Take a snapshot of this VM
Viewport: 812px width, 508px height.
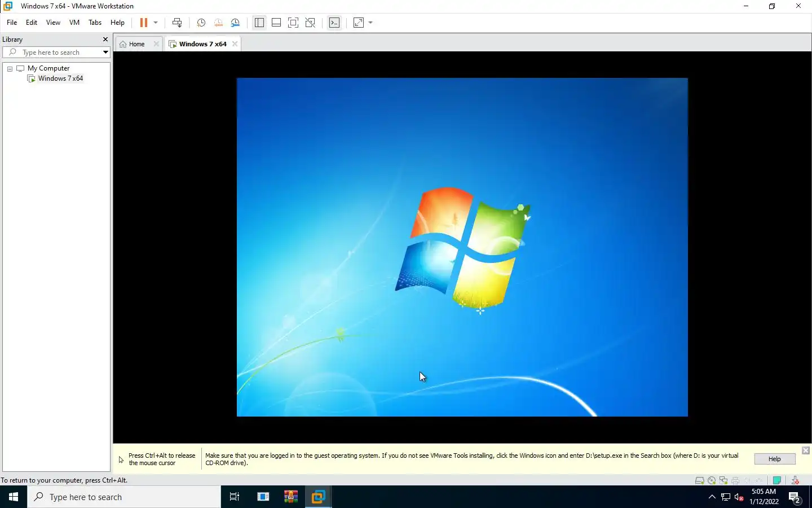pos(201,23)
